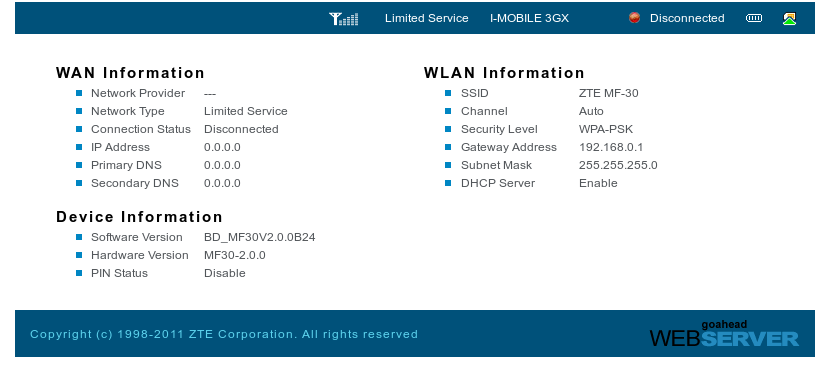Click the WPA-PSK security level value
Viewport: 826px width, 367px height.
(606, 130)
